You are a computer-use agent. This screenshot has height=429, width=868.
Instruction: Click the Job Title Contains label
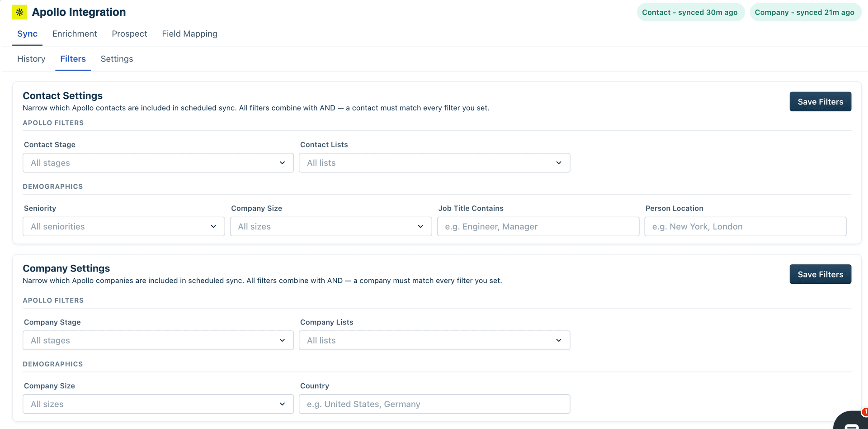click(471, 208)
